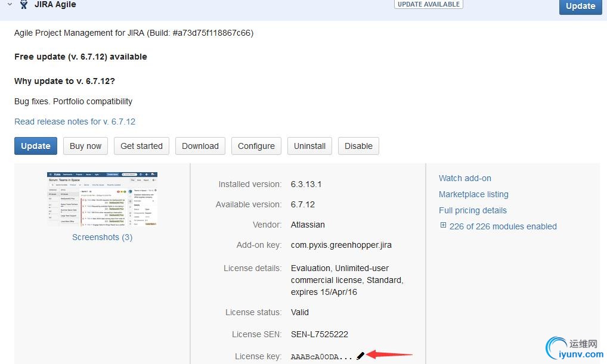
Task: Click the Buy now button
Action: click(x=85, y=146)
